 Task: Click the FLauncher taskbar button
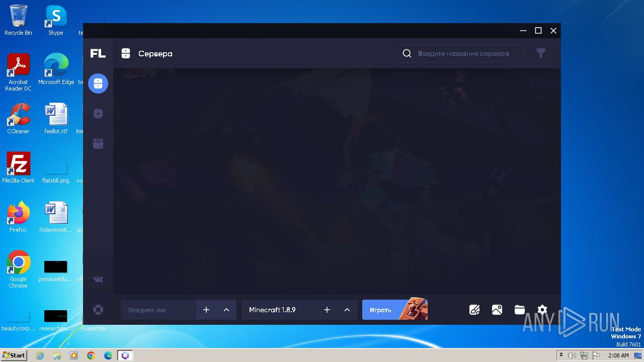pos(125,355)
